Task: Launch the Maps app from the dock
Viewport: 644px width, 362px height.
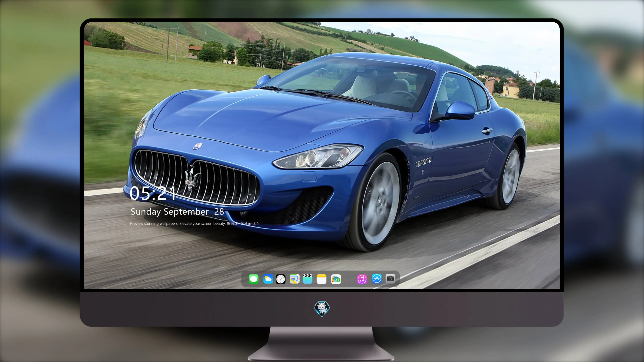Action: click(x=294, y=279)
